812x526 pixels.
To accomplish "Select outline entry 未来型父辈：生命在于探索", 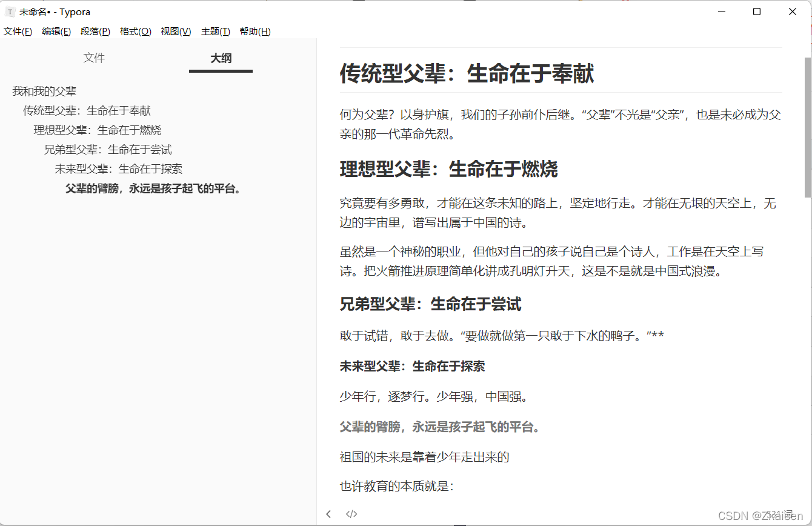I will pyautogui.click(x=119, y=168).
